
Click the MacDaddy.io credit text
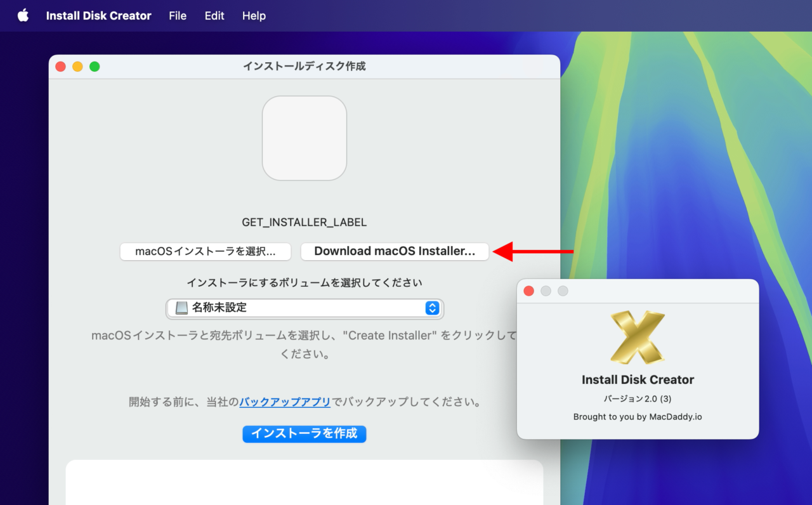[x=637, y=417]
